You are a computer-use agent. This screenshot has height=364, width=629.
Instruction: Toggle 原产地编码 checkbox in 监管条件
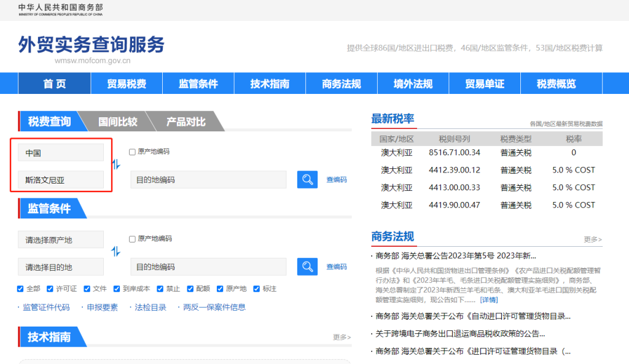click(132, 239)
